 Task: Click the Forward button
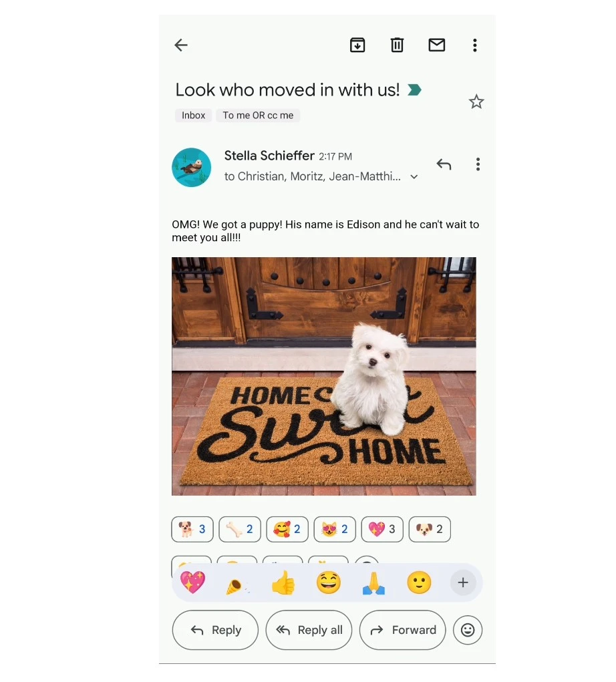point(402,630)
